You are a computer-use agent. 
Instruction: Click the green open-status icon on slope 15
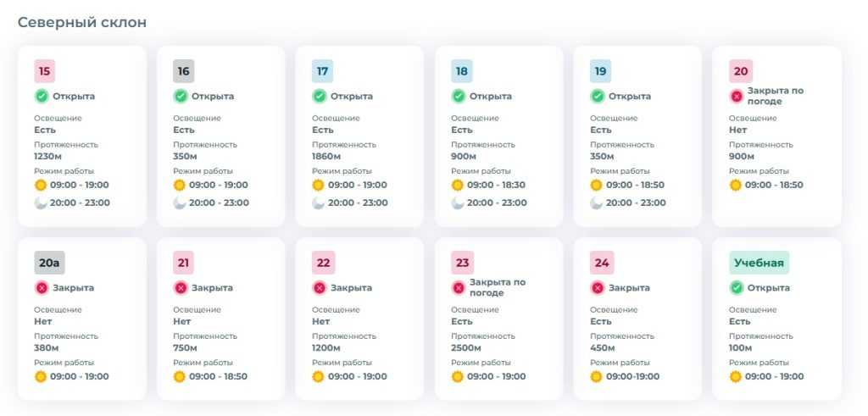click(42, 97)
